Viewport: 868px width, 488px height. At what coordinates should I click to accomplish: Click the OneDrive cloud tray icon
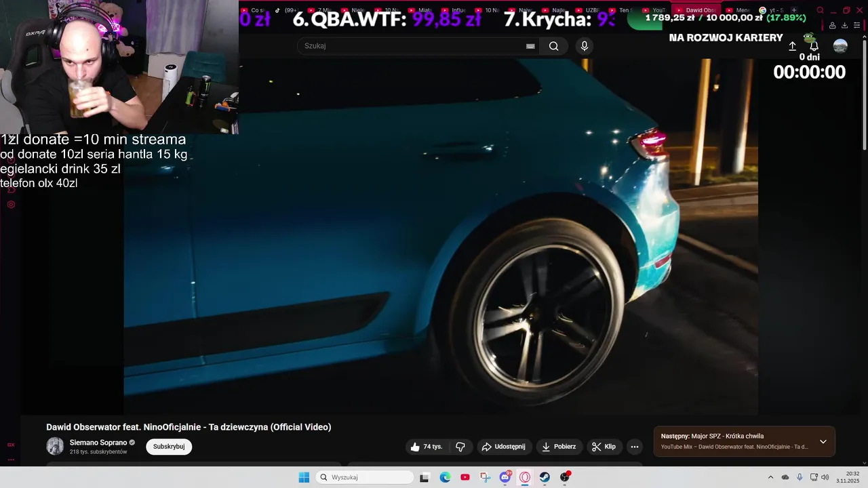click(785, 477)
